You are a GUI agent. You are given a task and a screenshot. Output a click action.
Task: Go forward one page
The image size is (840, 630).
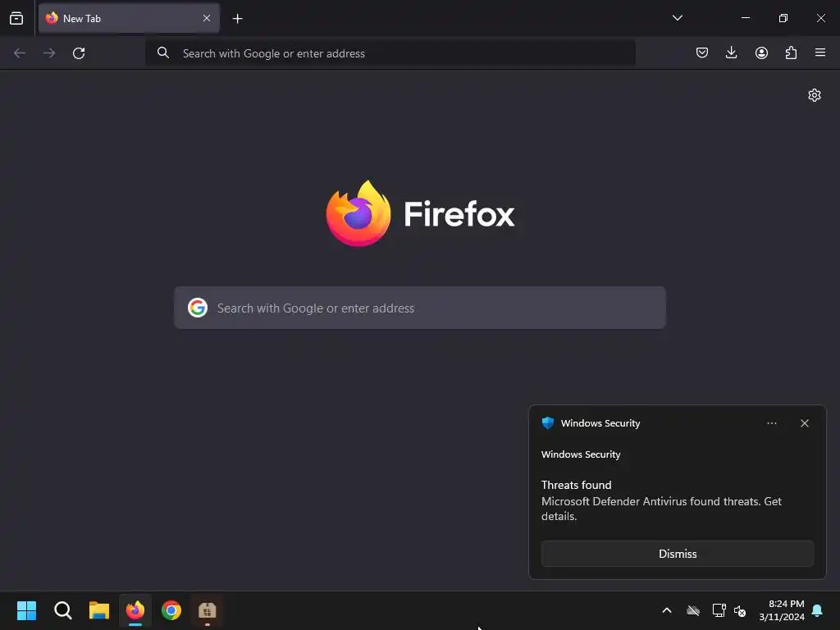49,53
